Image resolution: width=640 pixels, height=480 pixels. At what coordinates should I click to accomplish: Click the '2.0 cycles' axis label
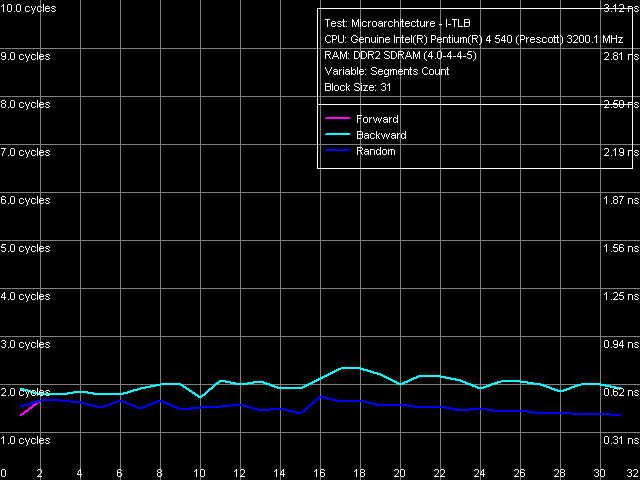[x=25, y=393]
